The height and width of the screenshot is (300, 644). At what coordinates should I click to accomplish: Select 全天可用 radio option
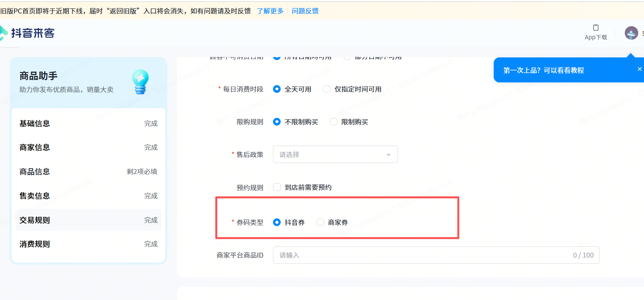pos(277,89)
